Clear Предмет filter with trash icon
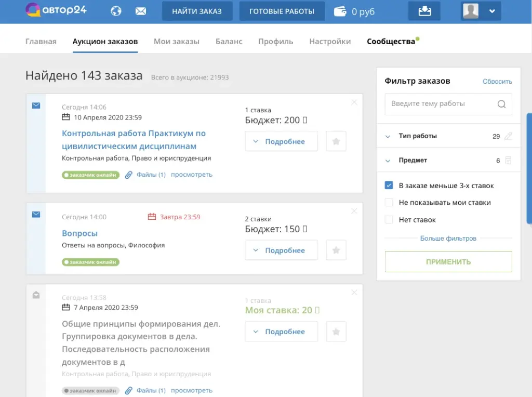Screen dimensions: 532x397 coord(508,161)
